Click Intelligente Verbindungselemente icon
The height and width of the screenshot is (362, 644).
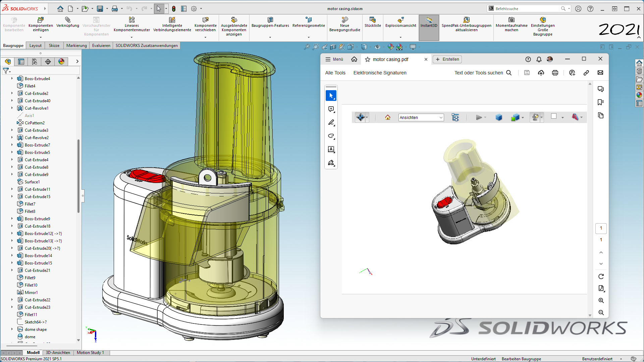pos(172,20)
